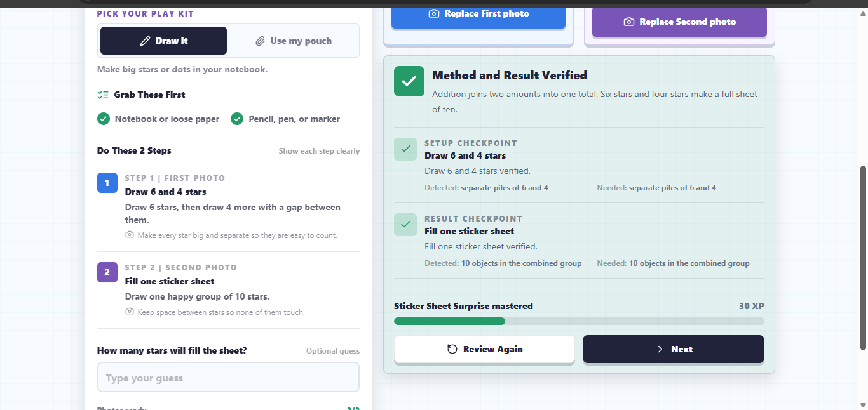Click the Grab These First checklist icon
868x410 pixels.
[x=103, y=95]
